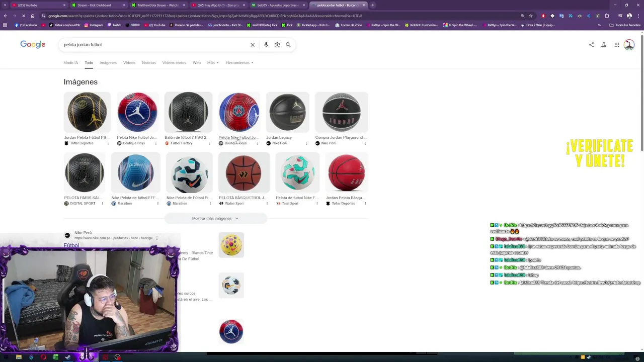Switch to the Stream - Kick Dashboard browser tab
The width and height of the screenshot is (644, 362).
click(x=98, y=5)
